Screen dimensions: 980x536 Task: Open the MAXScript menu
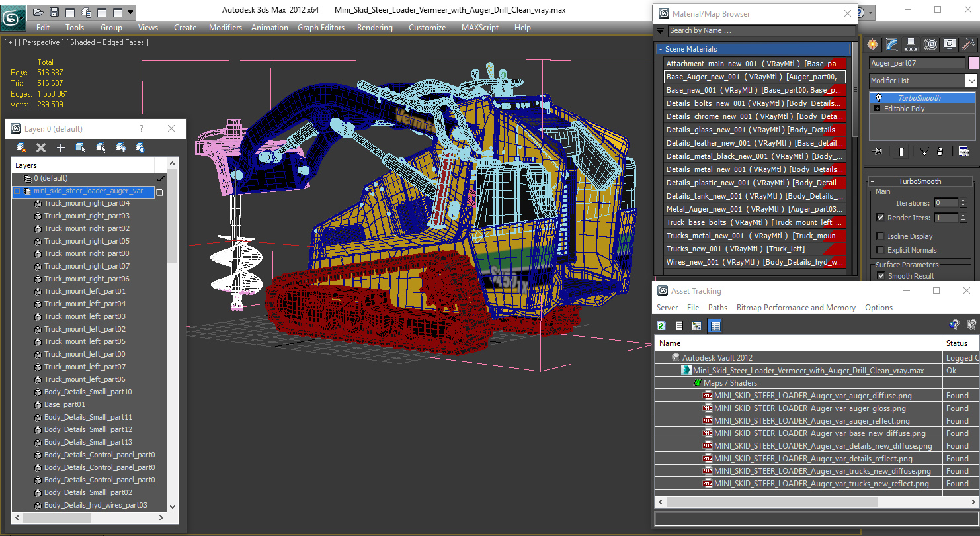(x=481, y=28)
